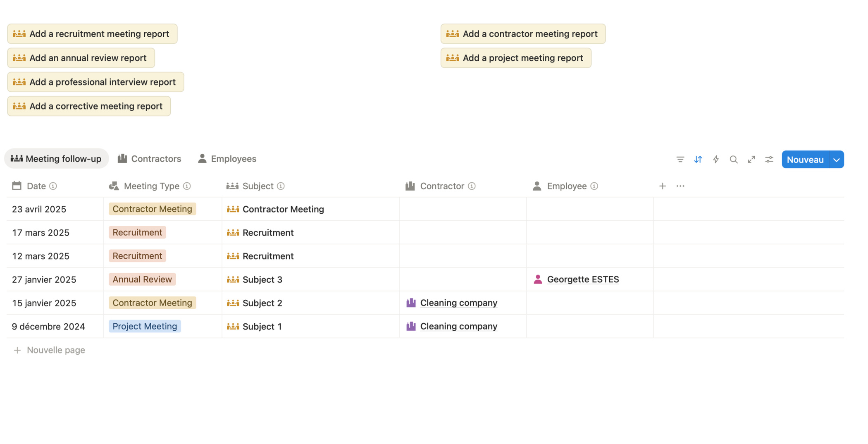The image size is (868, 444).
Task: Open the filter options icon
Action: tap(680, 159)
